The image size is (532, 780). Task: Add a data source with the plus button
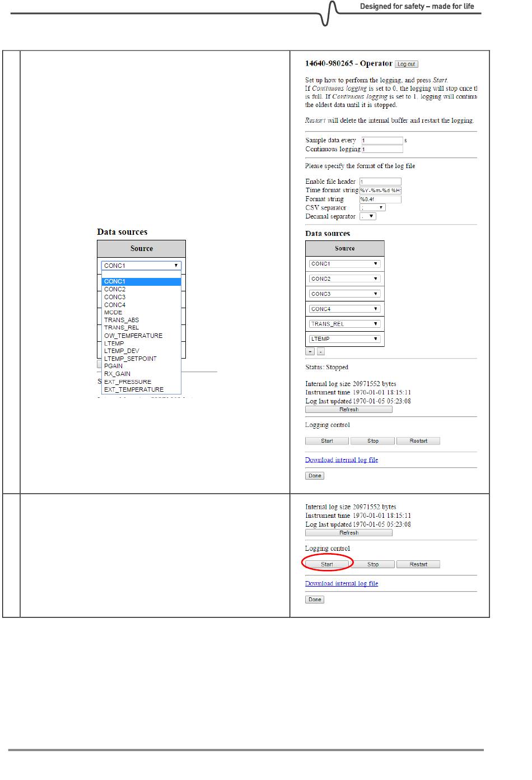point(310,352)
